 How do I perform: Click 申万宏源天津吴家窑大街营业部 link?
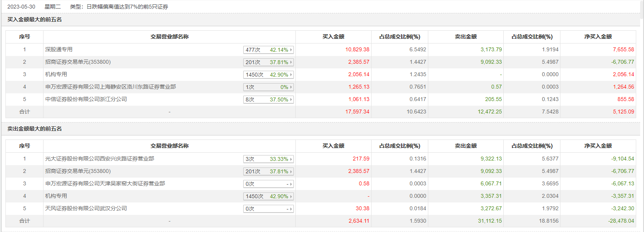click(105, 183)
